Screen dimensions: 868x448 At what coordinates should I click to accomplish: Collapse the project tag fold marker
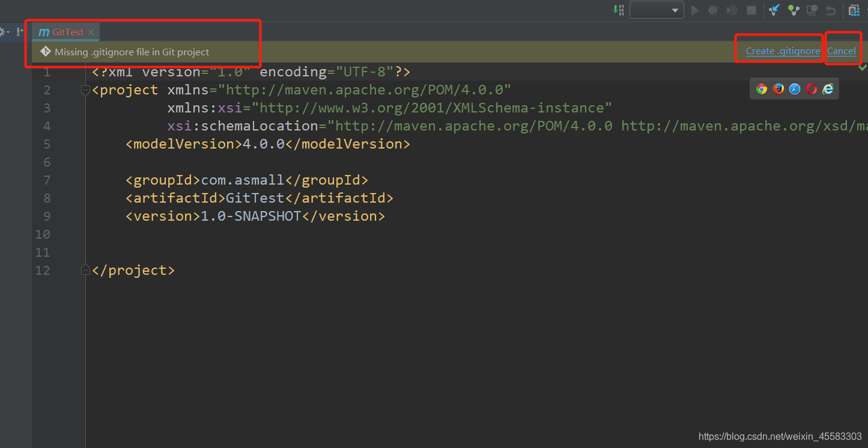[x=85, y=90]
